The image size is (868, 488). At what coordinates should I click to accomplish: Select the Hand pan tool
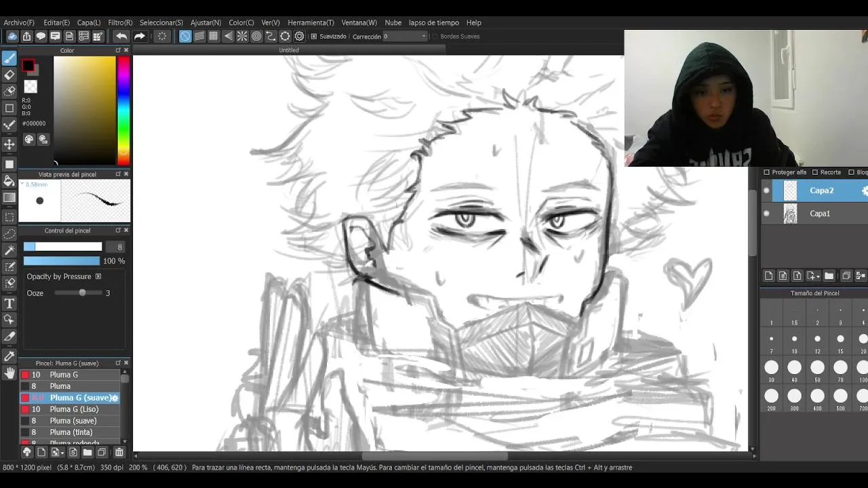click(9, 373)
